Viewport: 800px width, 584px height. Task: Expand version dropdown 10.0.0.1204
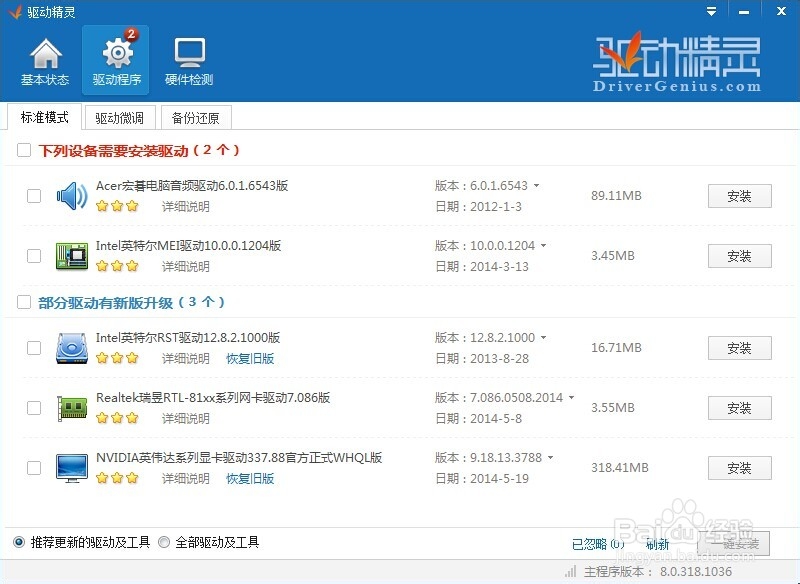tap(543, 246)
